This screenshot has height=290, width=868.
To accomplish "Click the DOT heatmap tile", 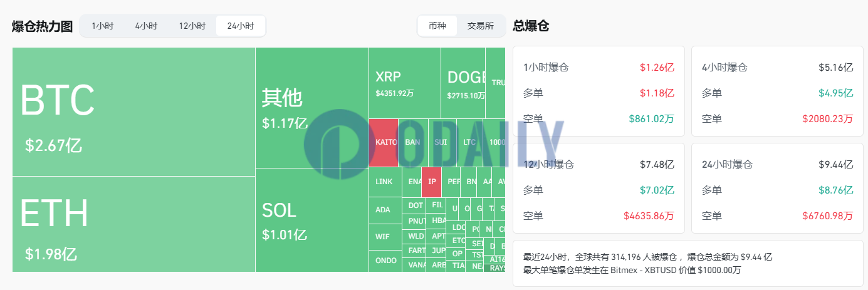I will point(414,205).
